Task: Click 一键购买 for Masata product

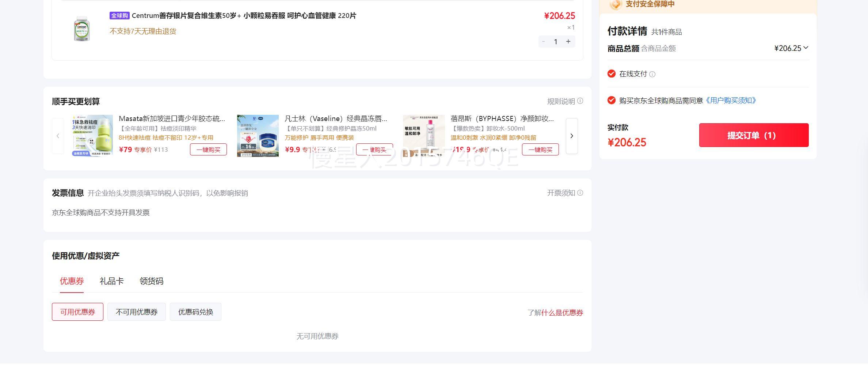Action: [x=208, y=150]
